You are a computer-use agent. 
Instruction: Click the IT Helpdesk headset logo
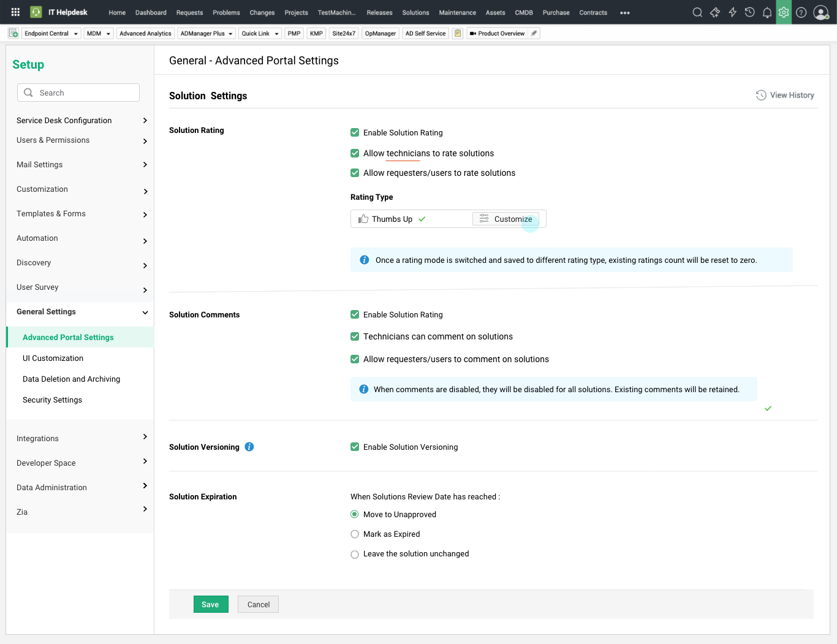tap(36, 12)
